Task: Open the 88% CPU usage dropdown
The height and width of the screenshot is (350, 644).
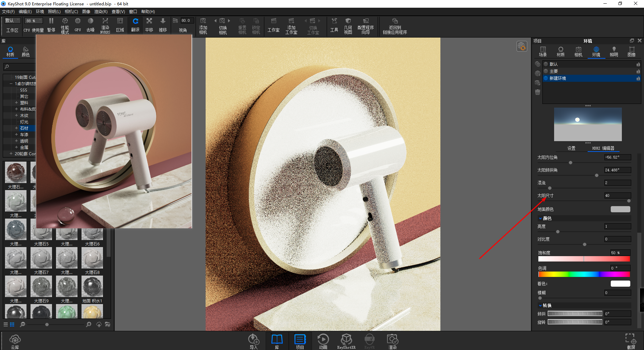Action: [x=34, y=20]
